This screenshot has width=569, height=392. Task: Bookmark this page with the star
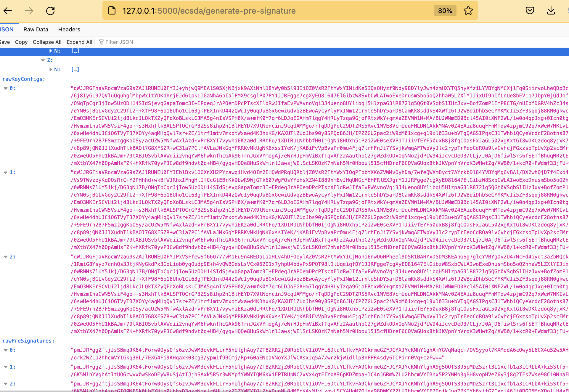pyautogui.click(x=468, y=11)
